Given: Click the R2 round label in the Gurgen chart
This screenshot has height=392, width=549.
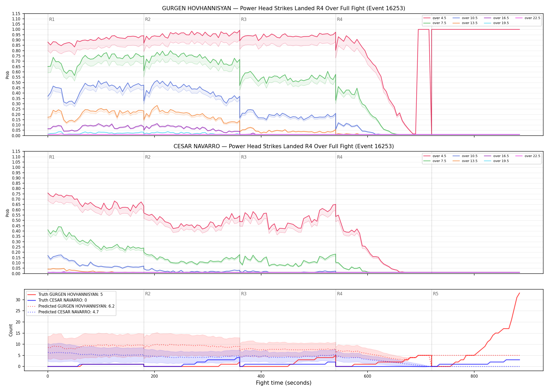Looking at the screenshot, I should pyautogui.click(x=148, y=19).
